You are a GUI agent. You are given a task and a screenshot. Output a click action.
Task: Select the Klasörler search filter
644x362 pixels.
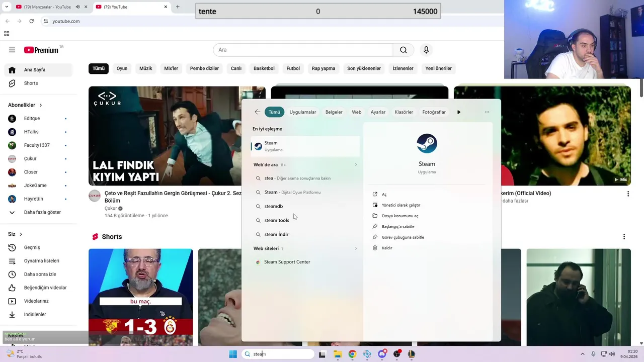[404, 112]
